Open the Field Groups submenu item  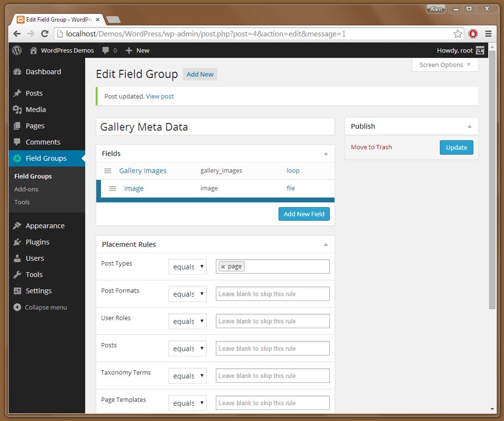pos(33,176)
